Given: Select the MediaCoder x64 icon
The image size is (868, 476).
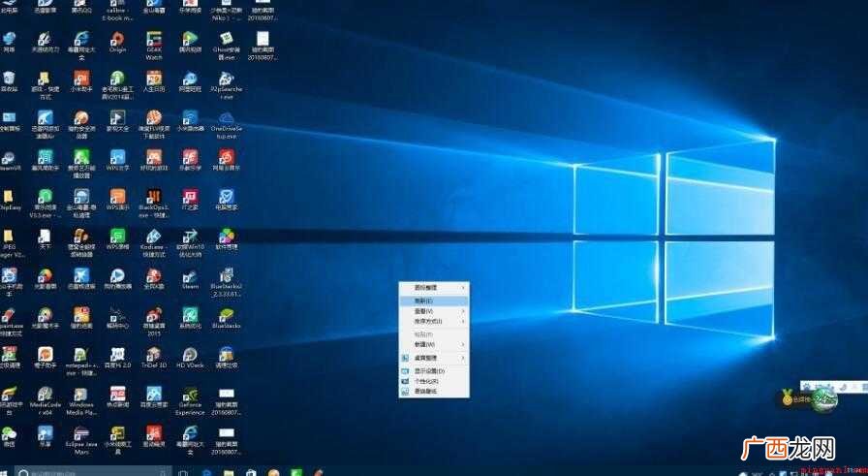Looking at the screenshot, I should pos(45,400).
